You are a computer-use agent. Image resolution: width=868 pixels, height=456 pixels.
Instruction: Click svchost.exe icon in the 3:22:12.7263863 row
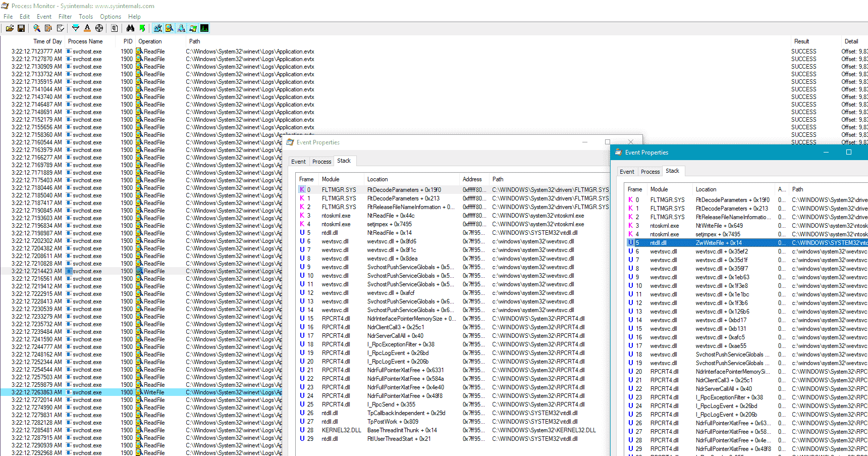click(x=69, y=392)
